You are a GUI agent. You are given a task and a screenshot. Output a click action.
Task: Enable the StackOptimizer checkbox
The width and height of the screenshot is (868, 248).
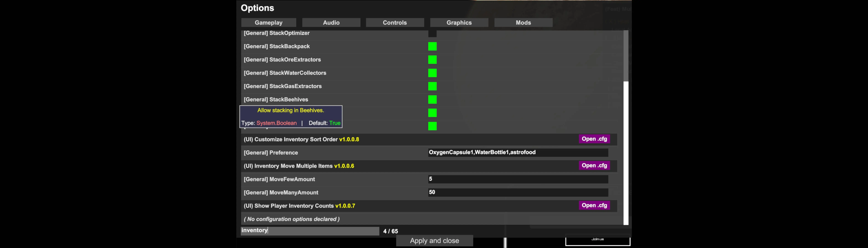point(432,33)
